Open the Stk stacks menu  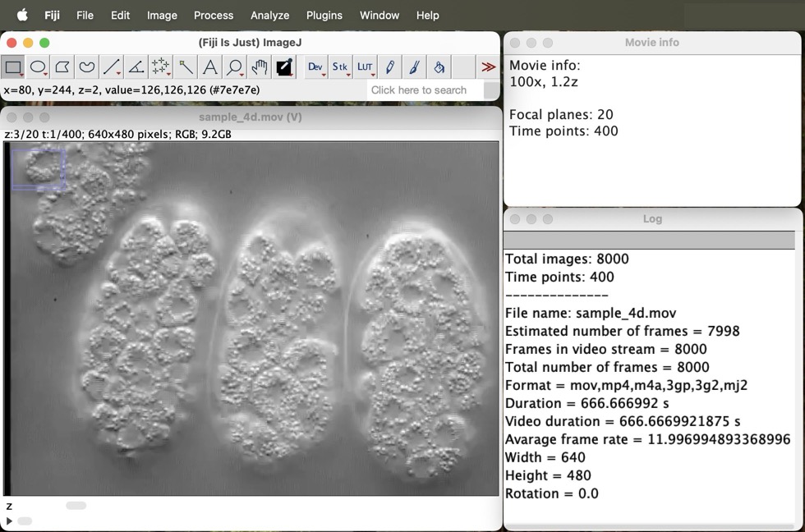340,67
